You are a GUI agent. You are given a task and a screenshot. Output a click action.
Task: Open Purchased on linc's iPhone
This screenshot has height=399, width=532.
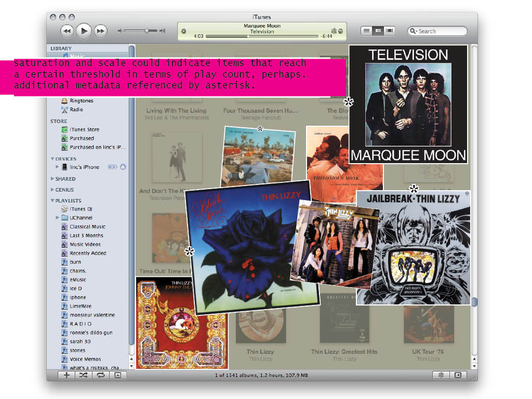click(x=97, y=147)
